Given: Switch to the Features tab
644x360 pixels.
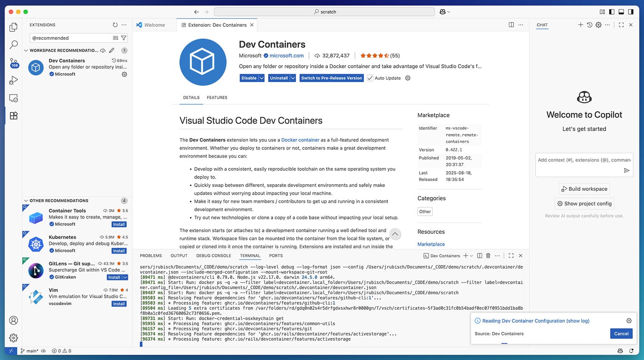Looking at the screenshot, I should 217,98.
